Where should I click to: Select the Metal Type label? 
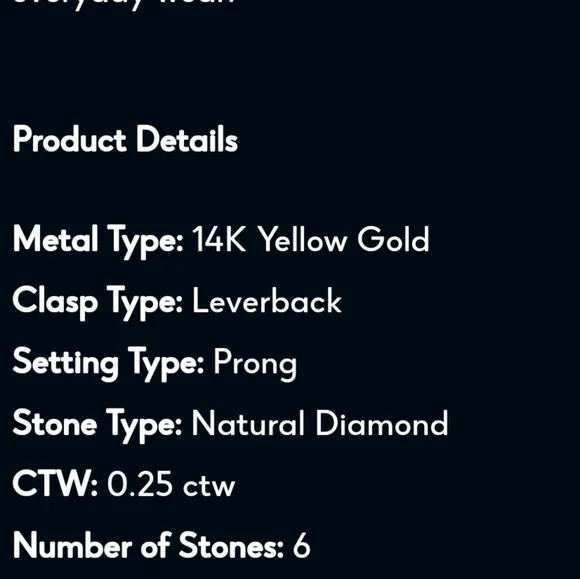[x=98, y=241]
